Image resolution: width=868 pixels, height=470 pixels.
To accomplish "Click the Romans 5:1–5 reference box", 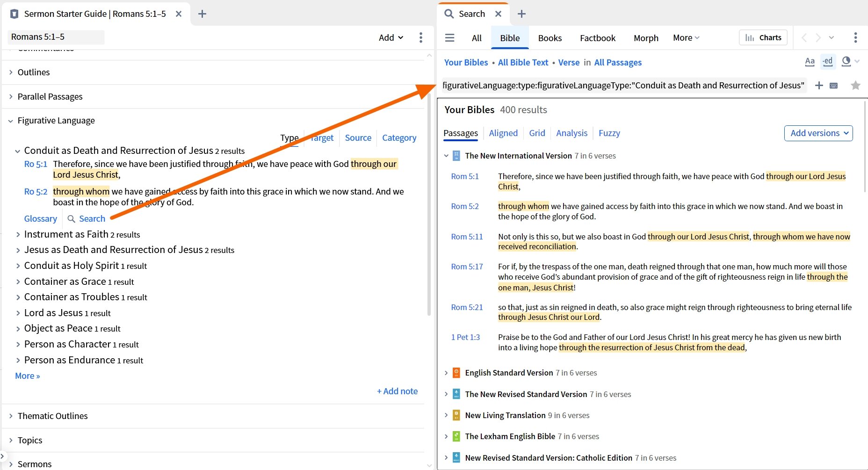I will [x=56, y=36].
